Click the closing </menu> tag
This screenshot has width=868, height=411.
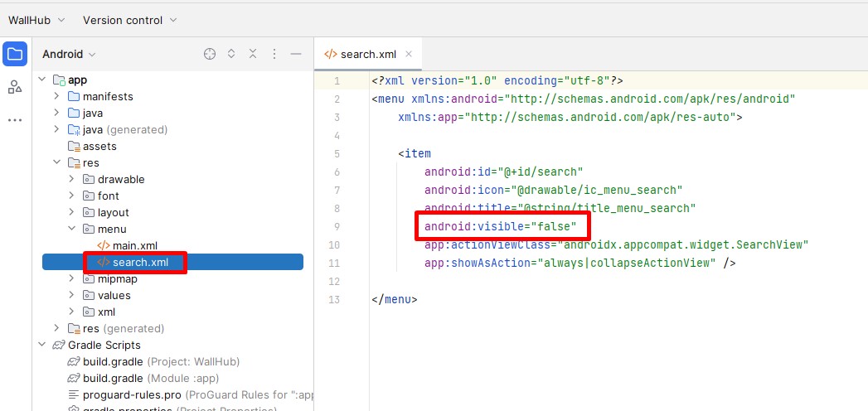[394, 299]
